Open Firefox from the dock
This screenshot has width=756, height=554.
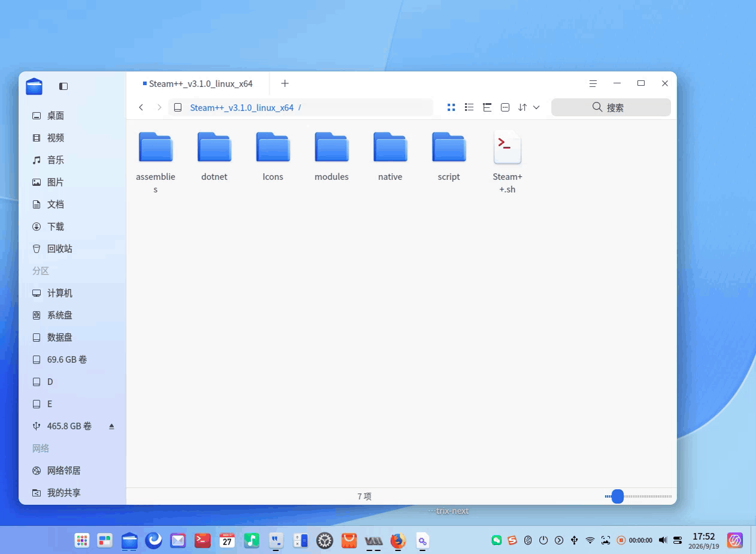tap(398, 541)
